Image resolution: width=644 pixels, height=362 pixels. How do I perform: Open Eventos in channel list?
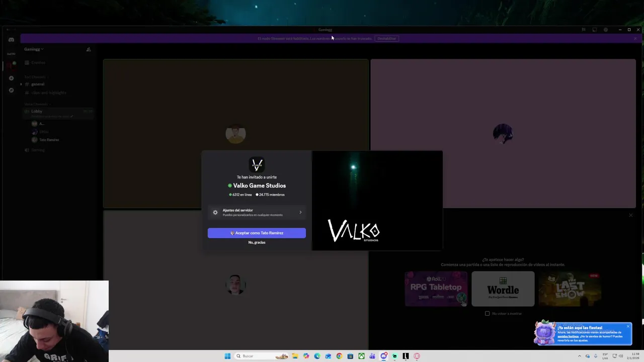[x=35, y=62]
